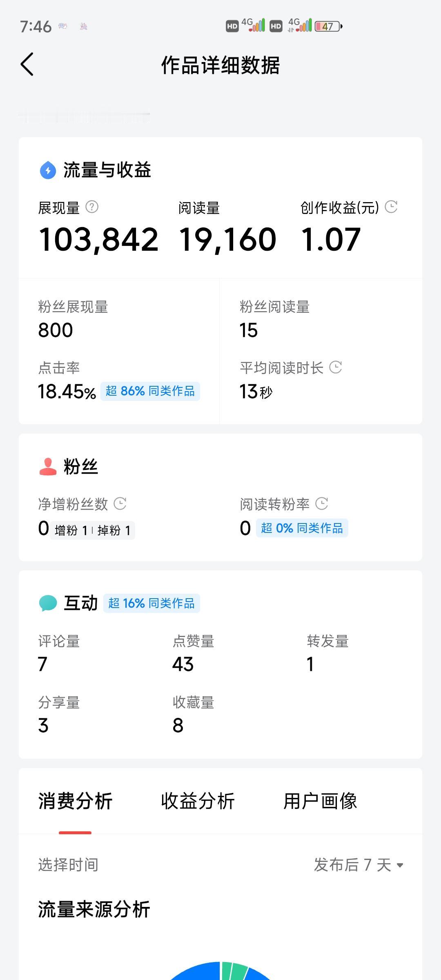This screenshot has height=980, width=441.
Task: Tap the dropdown arrow after 发布后 7 天
Action: (x=400, y=865)
